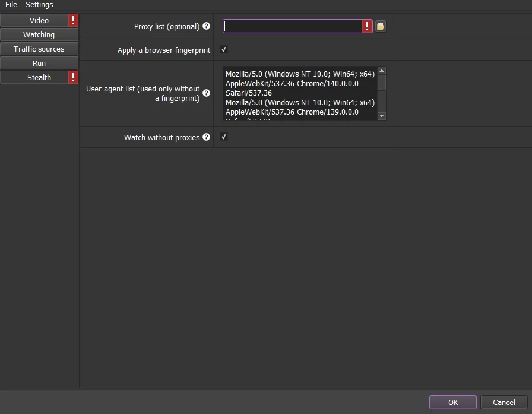Screen dimensions: 532x414
Task: Click red error icon inside proxy field
Action: click(367, 26)
